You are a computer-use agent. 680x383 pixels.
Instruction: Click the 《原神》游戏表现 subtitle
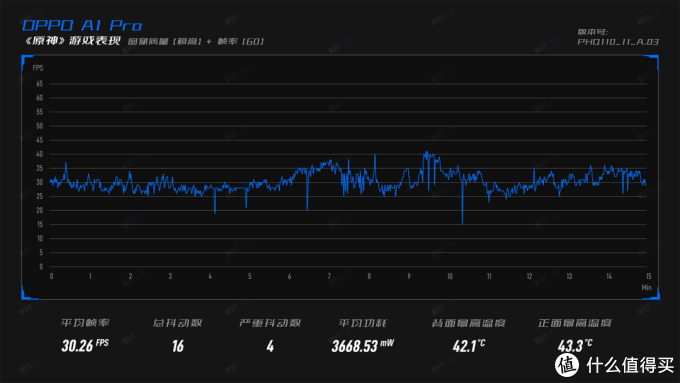tap(72, 41)
